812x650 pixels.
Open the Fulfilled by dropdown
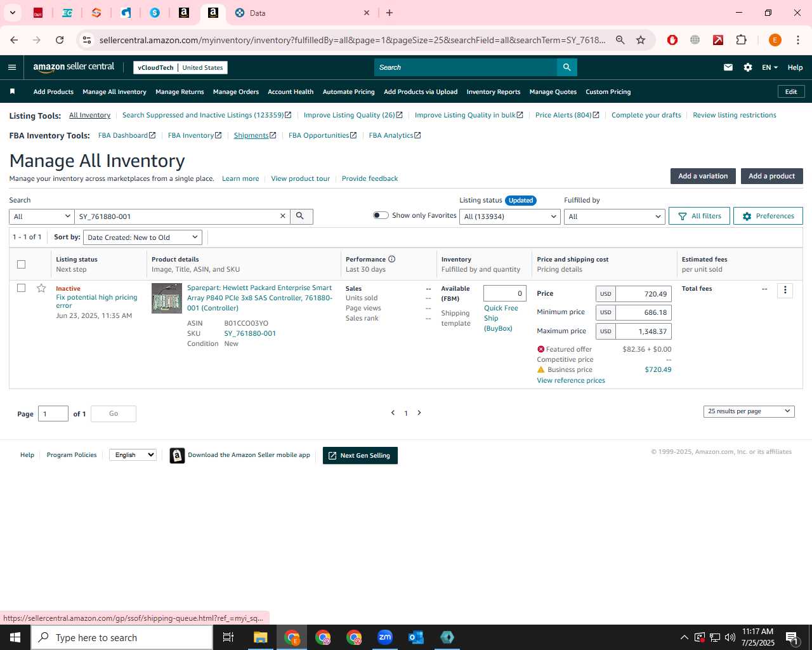coord(614,216)
